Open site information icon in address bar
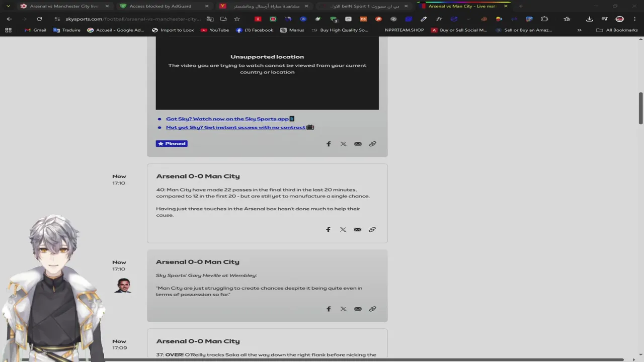Image resolution: width=644 pixels, height=362 pixels. [x=57, y=19]
